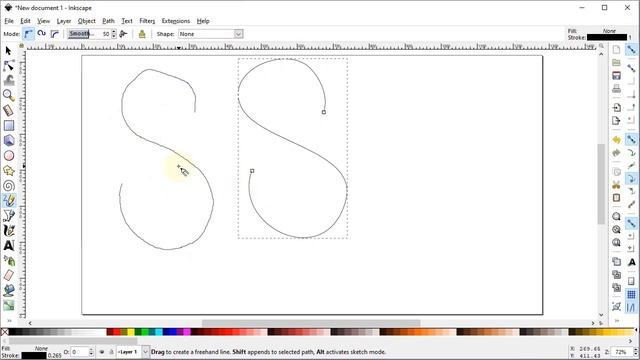Select the Star polygon tool
640x360 pixels.
tap(9, 171)
